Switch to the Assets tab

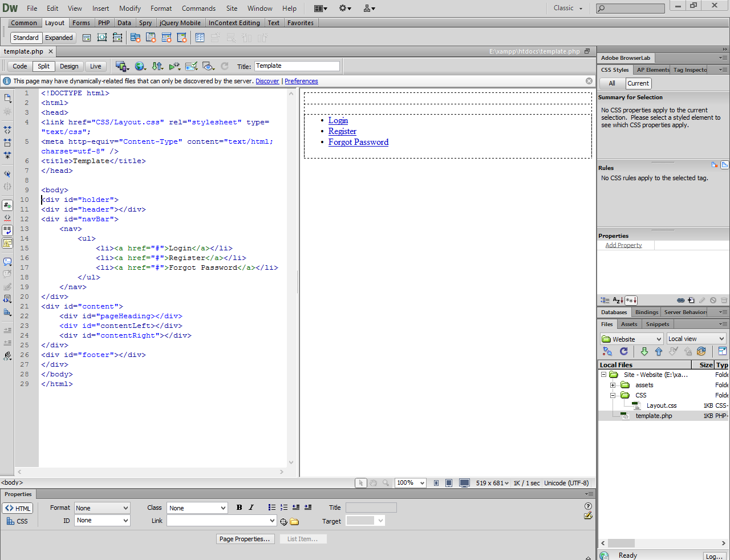pos(629,324)
